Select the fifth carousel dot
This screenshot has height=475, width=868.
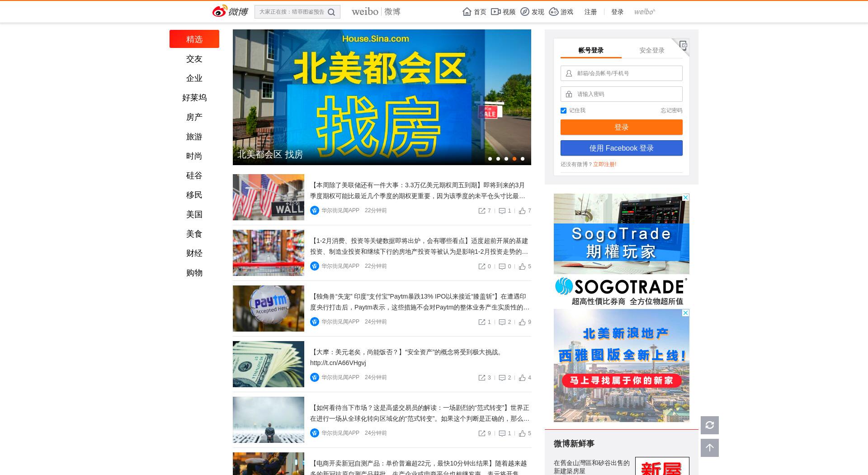[x=523, y=159]
